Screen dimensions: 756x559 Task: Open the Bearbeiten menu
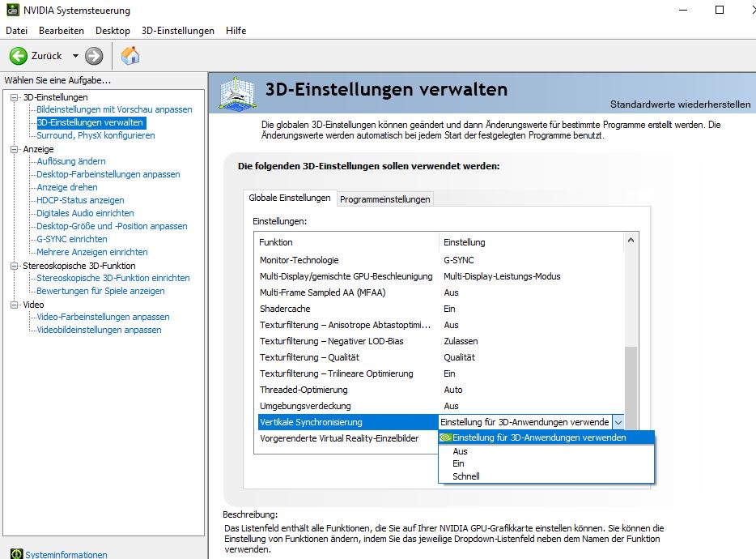(x=62, y=31)
